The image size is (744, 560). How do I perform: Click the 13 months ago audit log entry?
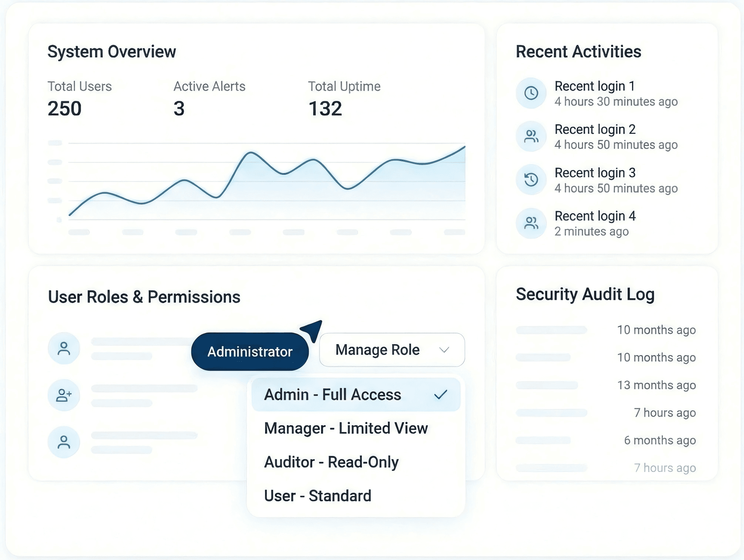(656, 385)
